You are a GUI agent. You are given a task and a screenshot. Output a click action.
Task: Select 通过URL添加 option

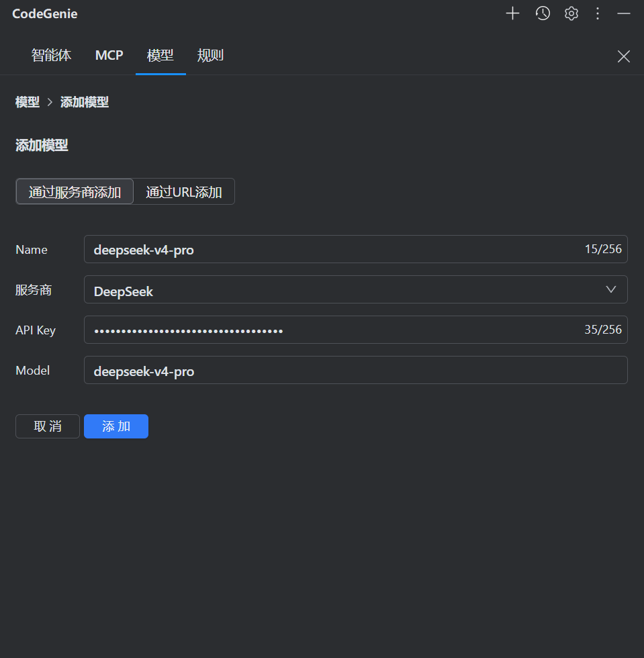pyautogui.click(x=184, y=192)
